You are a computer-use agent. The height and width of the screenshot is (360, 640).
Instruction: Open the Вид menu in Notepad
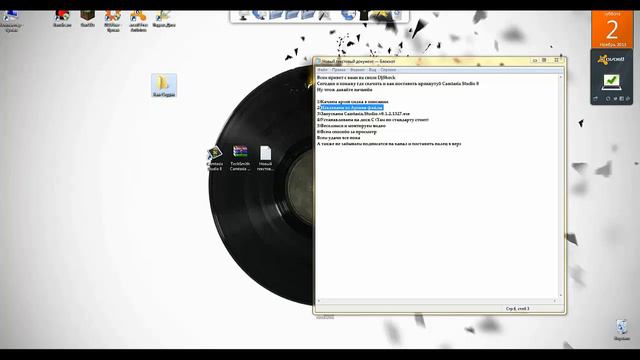click(372, 70)
